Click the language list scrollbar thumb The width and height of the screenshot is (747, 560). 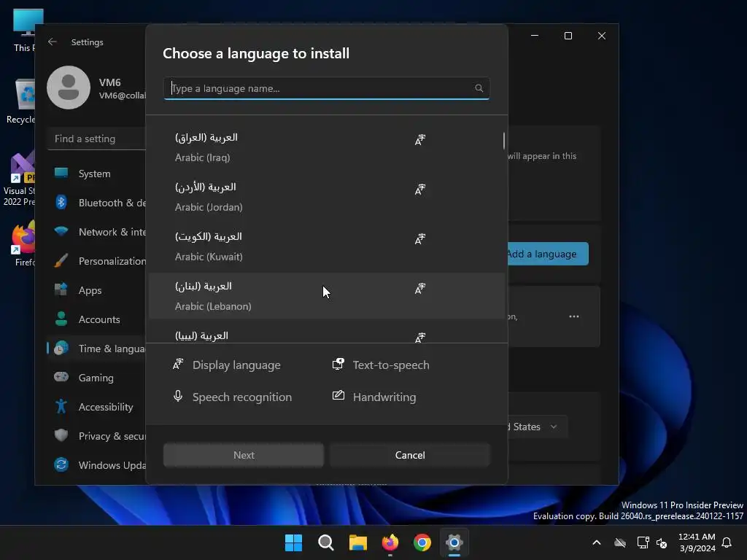504,141
